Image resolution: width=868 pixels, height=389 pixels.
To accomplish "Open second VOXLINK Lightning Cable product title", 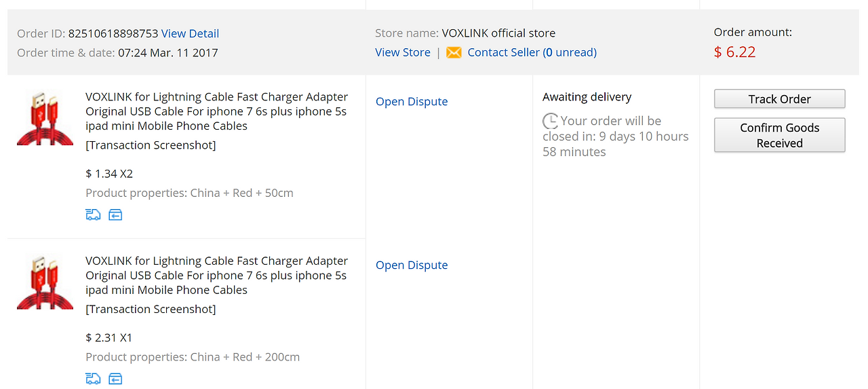I will 216,276.
